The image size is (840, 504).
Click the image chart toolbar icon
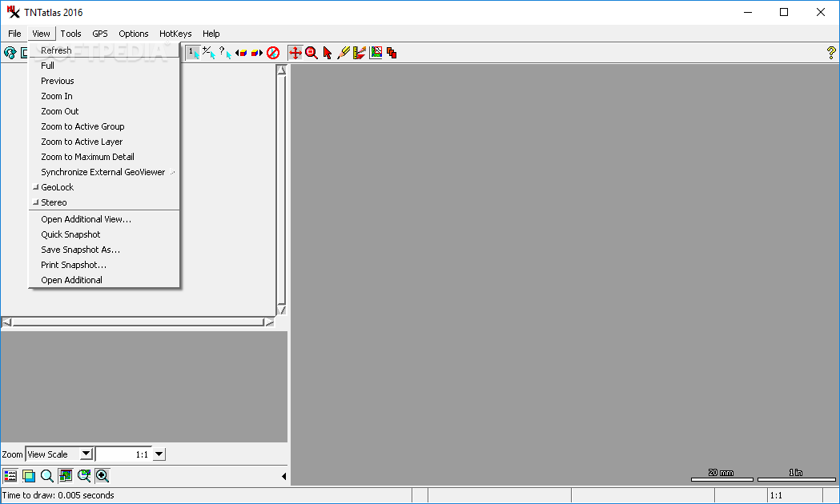376,53
